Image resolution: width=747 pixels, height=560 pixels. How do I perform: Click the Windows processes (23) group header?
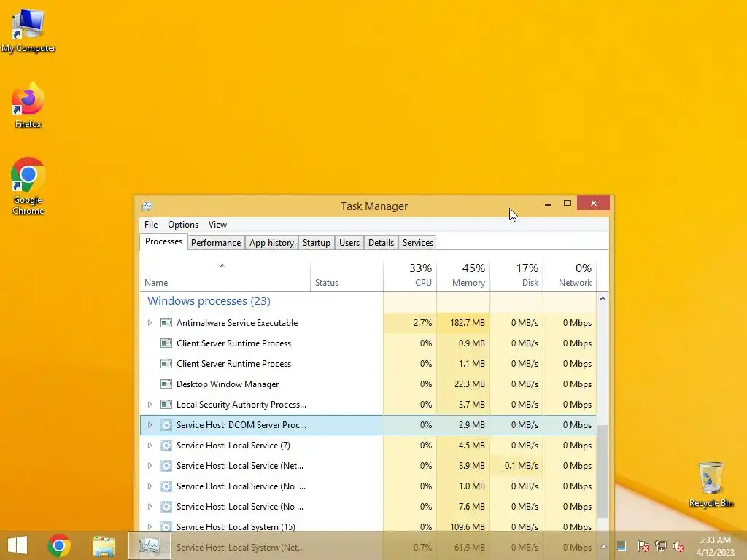209,301
